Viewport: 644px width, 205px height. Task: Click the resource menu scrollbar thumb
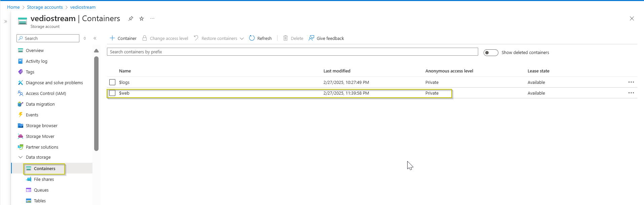97,104
